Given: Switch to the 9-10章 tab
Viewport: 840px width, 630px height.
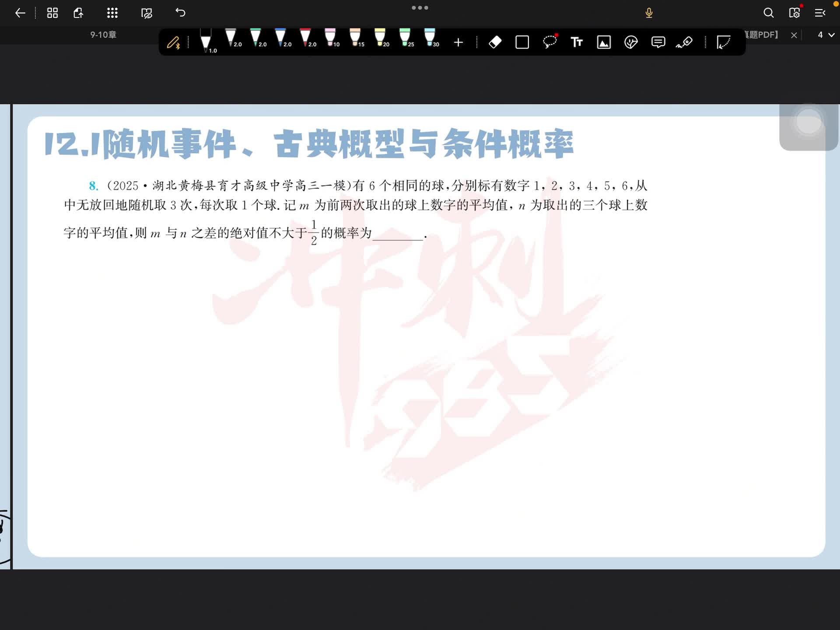Looking at the screenshot, I should 103,35.
